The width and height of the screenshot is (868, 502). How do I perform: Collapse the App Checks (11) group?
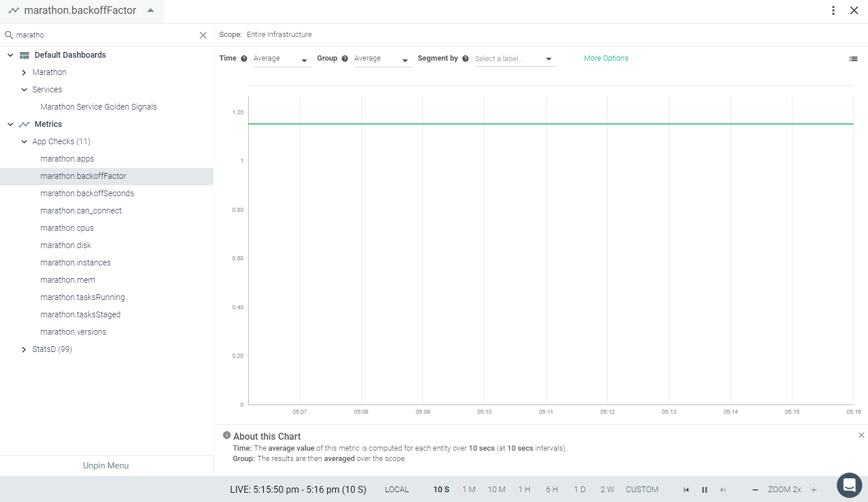tap(24, 141)
